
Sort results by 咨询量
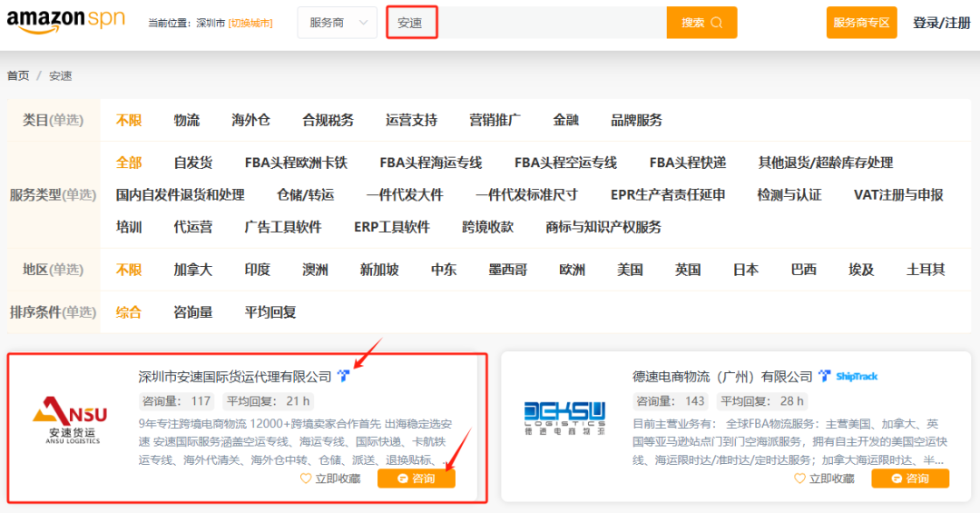(x=193, y=312)
